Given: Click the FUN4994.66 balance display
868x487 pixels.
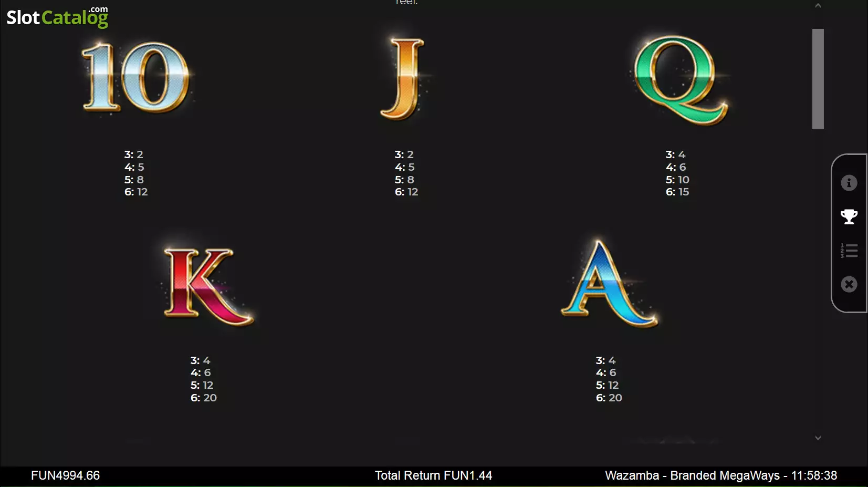Looking at the screenshot, I should 65,475.
